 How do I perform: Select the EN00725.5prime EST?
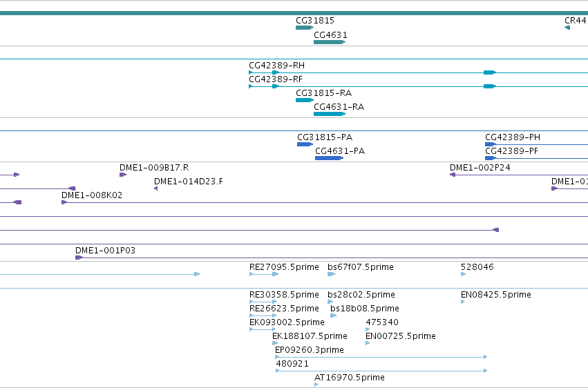pos(368,343)
